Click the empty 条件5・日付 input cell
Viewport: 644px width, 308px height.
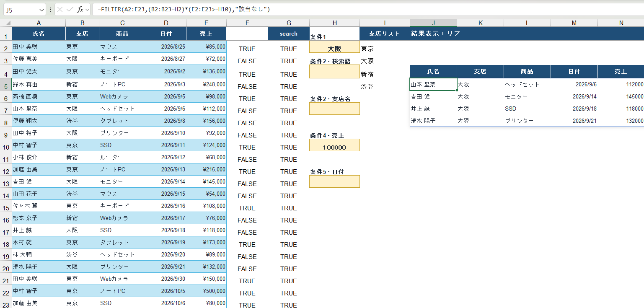(x=334, y=181)
